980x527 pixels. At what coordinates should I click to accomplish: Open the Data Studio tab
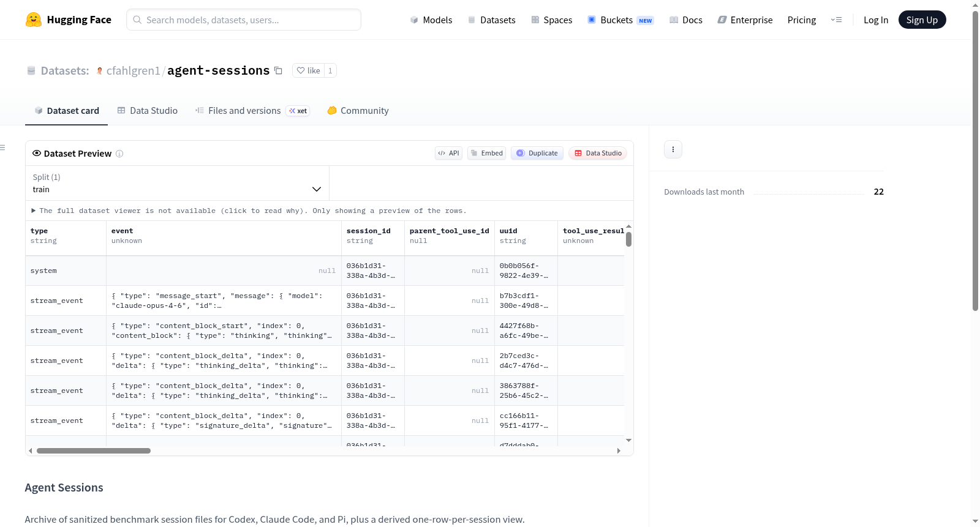pyautogui.click(x=148, y=111)
